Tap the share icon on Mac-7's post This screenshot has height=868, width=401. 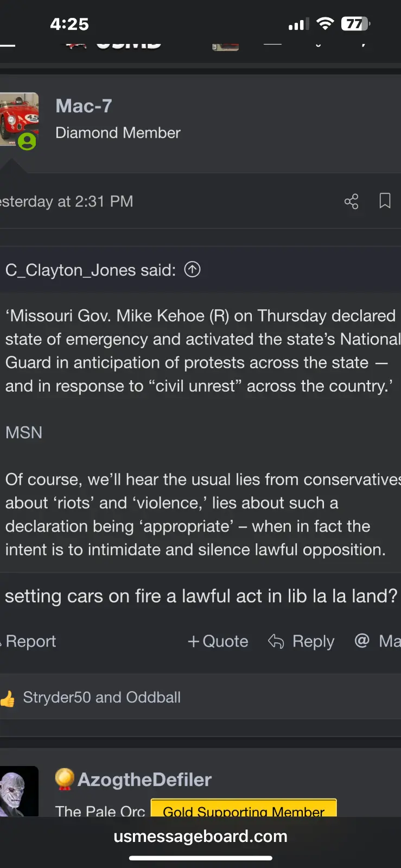pyautogui.click(x=351, y=201)
